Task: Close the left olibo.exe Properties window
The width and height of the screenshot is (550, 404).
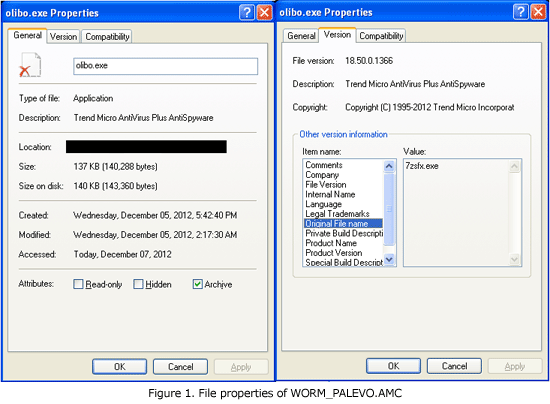Action: pos(264,13)
